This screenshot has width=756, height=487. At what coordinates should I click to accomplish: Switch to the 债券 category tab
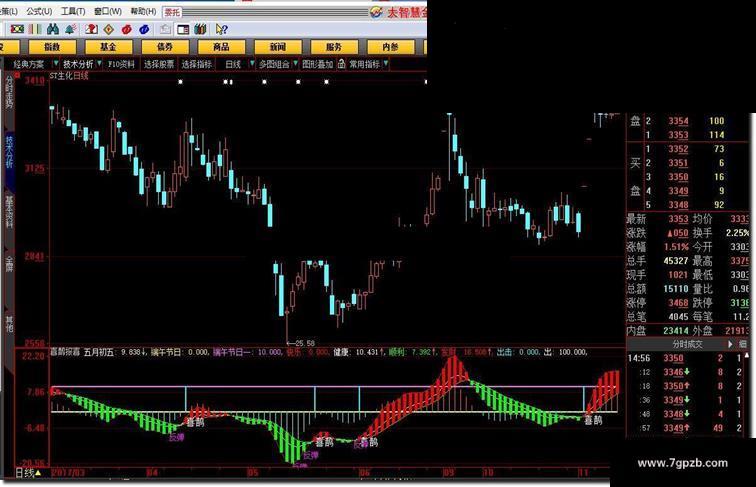click(165, 47)
